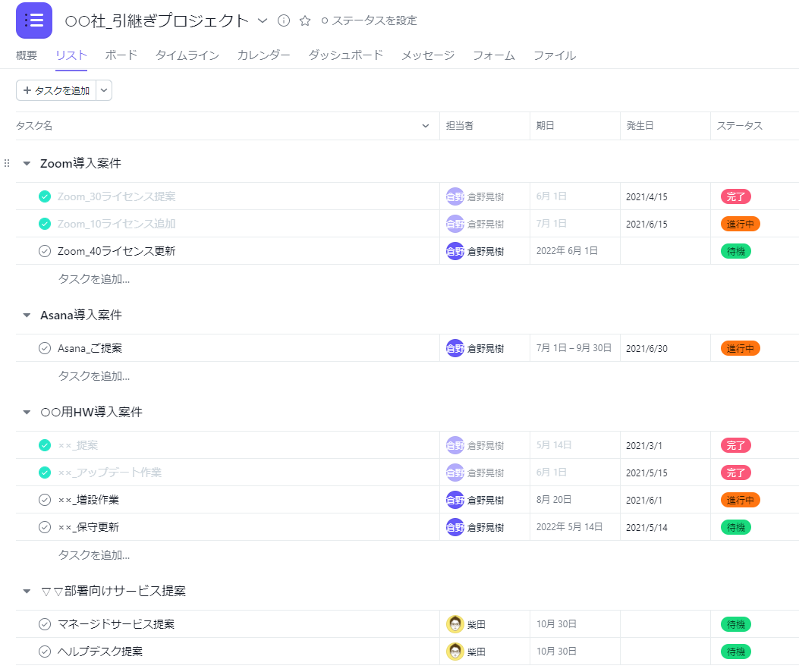Open the フォーム tab
This screenshot has width=799, height=672.
click(494, 55)
